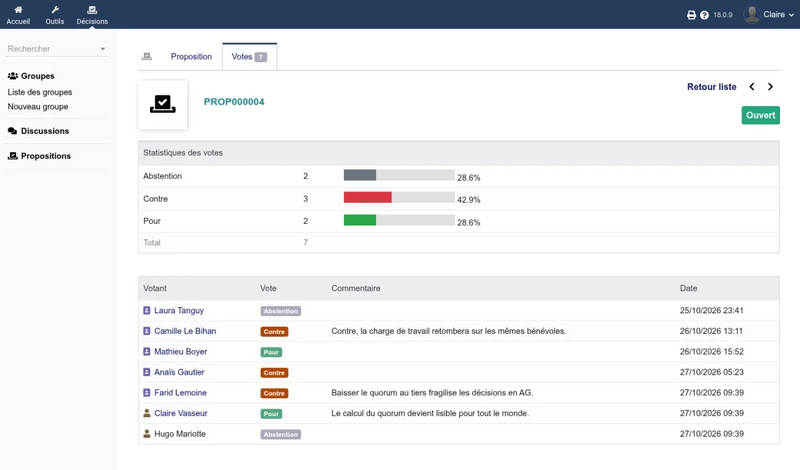Open the Groupes sidebar heading

[38, 76]
